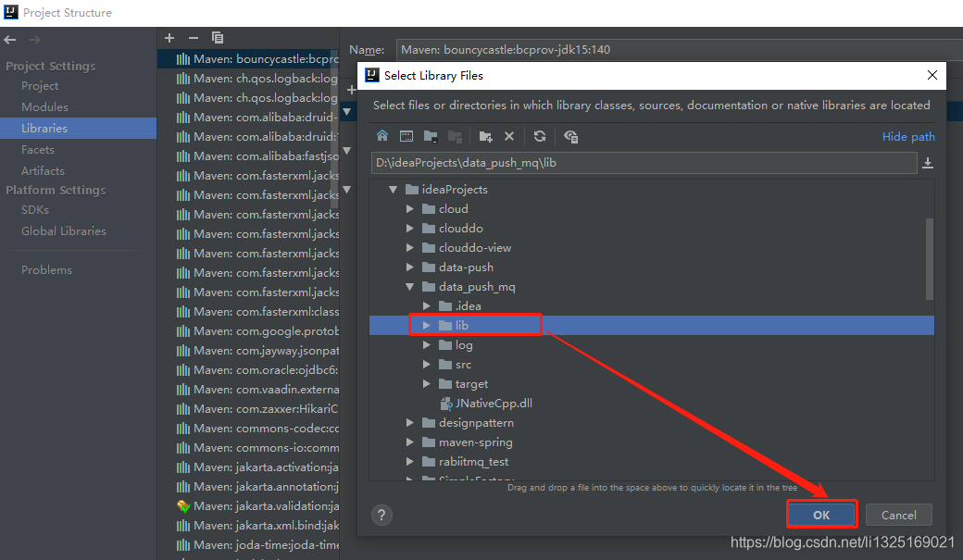
Task: Open Global Libraries page
Action: (63, 231)
